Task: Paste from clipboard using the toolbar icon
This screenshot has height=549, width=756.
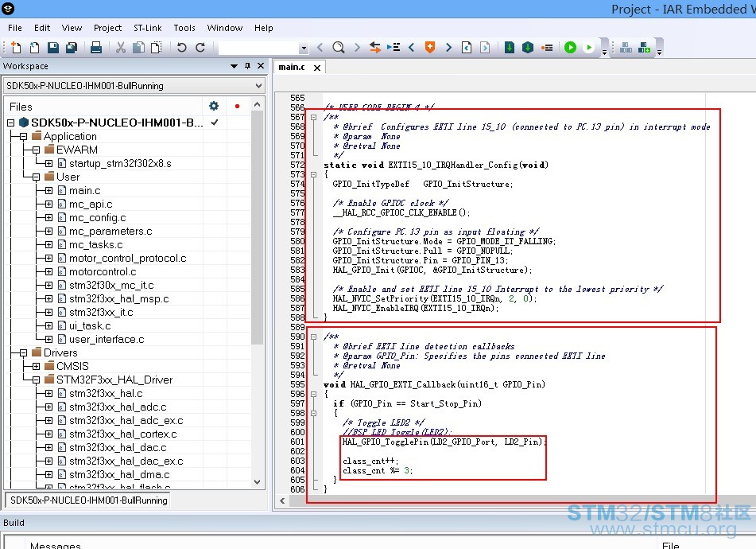Action: click(157, 47)
